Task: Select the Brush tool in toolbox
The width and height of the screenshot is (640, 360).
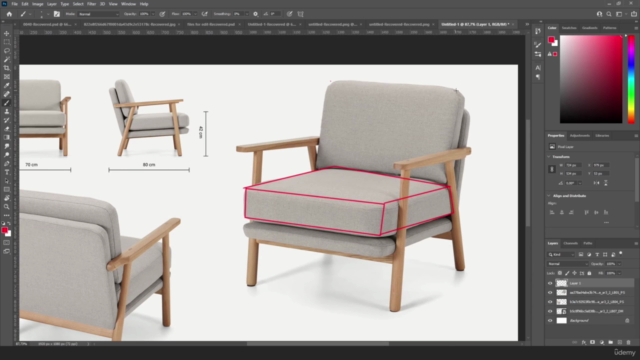Action: click(x=7, y=103)
